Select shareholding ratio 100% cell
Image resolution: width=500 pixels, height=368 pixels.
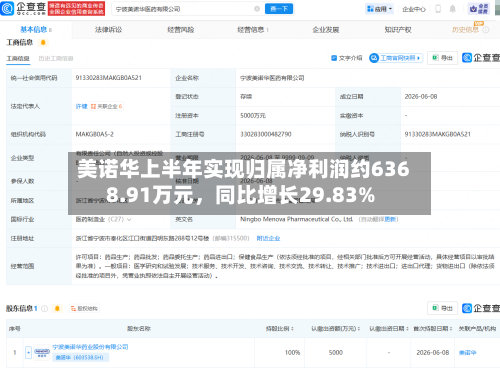pos(292,353)
